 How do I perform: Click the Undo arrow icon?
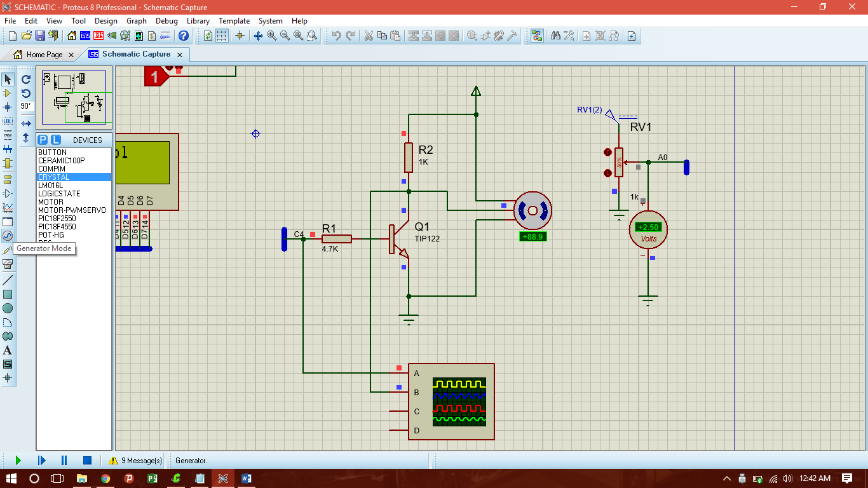point(336,36)
